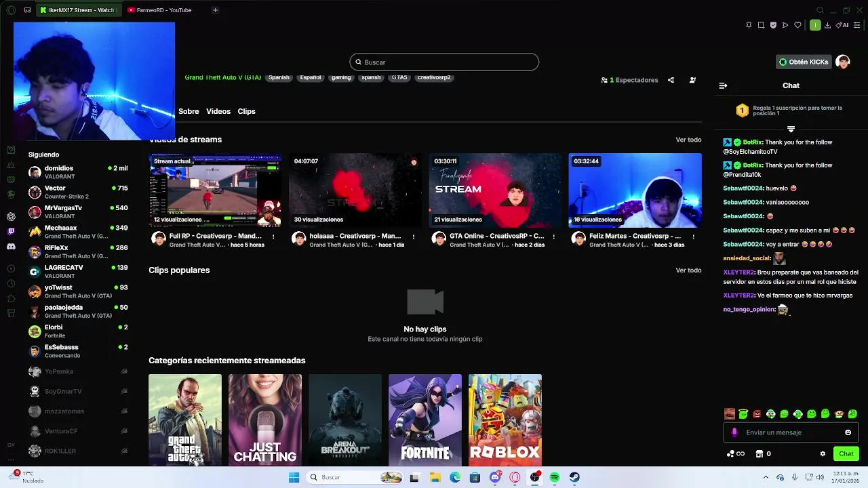Open a new browser tab with plus button
Viewport: 868px width, 488px height.
click(215, 10)
